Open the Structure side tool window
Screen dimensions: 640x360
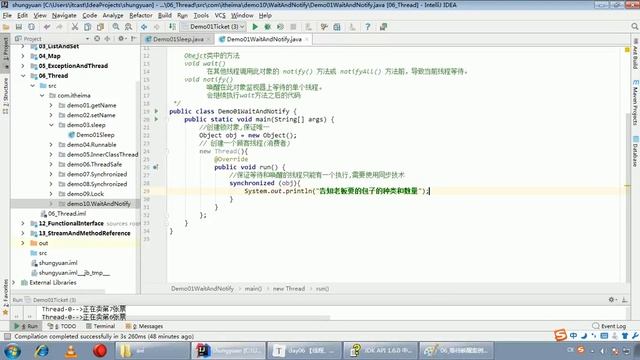pyautogui.click(x=5, y=96)
